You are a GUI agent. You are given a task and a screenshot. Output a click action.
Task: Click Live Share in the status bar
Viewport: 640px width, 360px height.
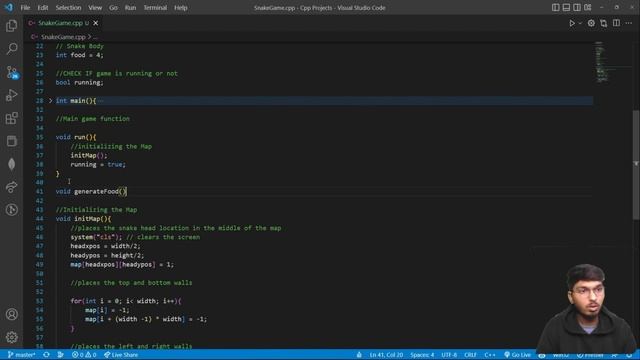(121, 355)
